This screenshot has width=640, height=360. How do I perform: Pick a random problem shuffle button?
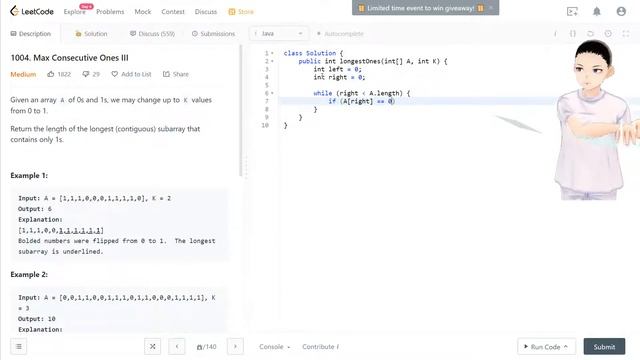[152, 347]
